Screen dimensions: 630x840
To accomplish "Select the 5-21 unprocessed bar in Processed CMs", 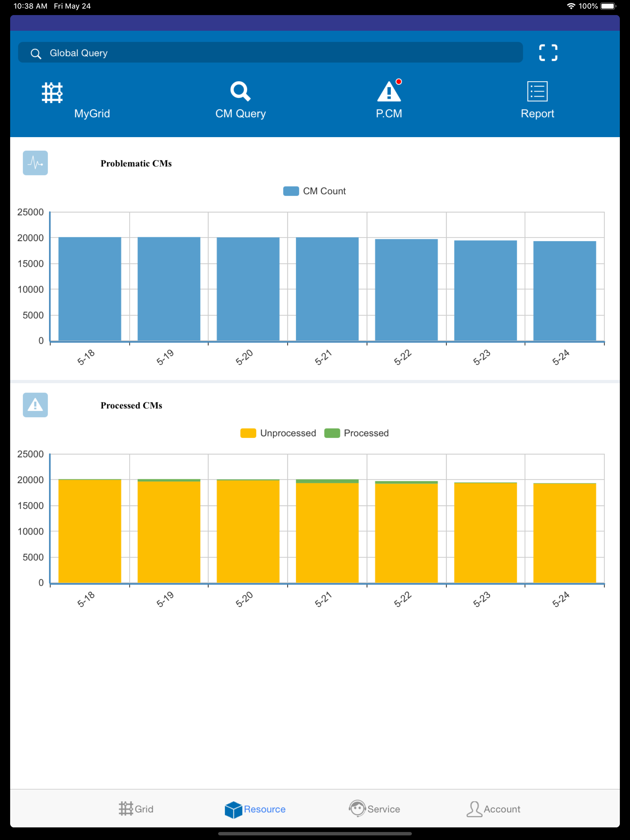I will [x=327, y=533].
